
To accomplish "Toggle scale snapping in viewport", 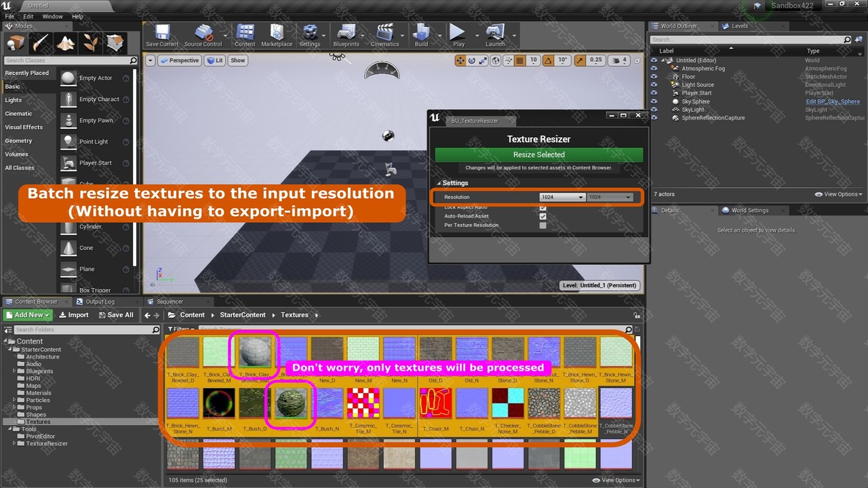I will [x=580, y=60].
